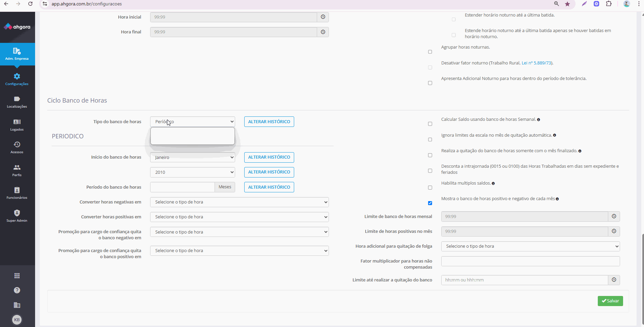
Task: Open clock picker for Limite de horas positivas no mês
Action: coord(614,231)
